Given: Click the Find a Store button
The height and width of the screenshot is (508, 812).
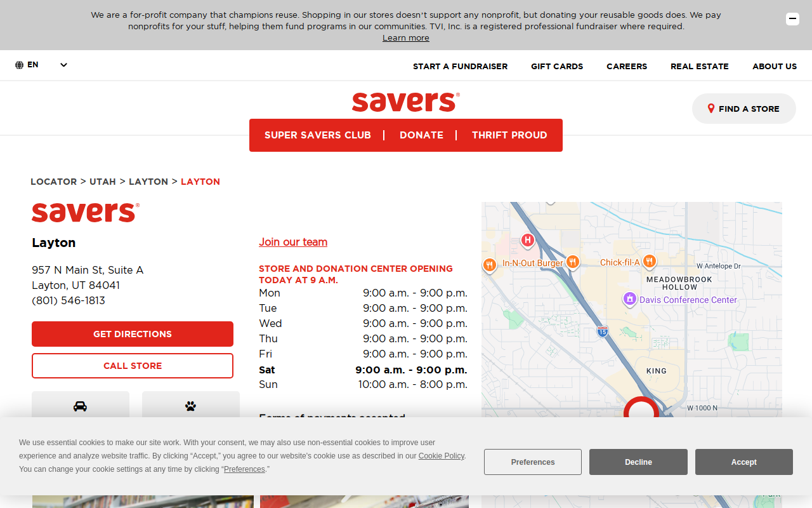Looking at the screenshot, I should (x=744, y=109).
